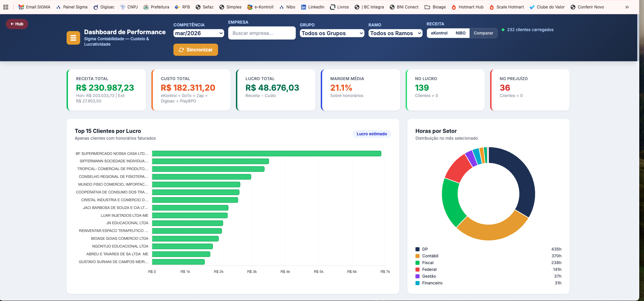Open the LinkedIn bookmark
The width and height of the screenshot is (644, 301).
313,7
